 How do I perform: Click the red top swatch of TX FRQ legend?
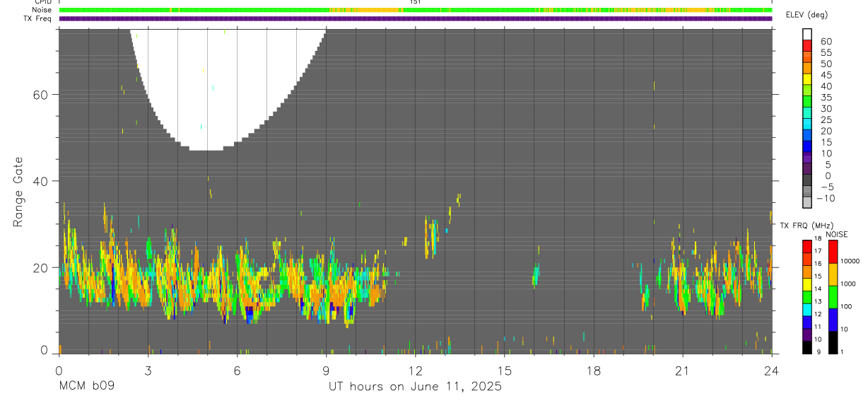point(807,245)
